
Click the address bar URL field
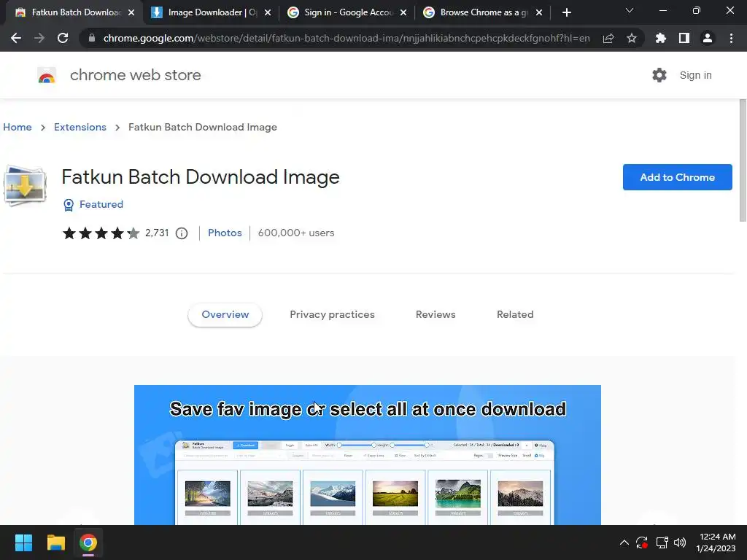[x=347, y=38]
